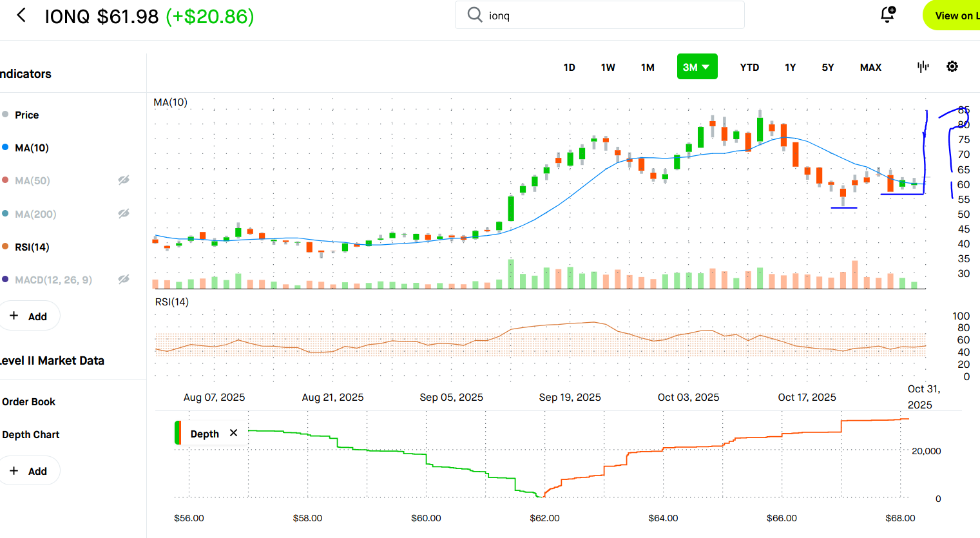
Task: Click the Depth legend label
Action: (x=205, y=434)
